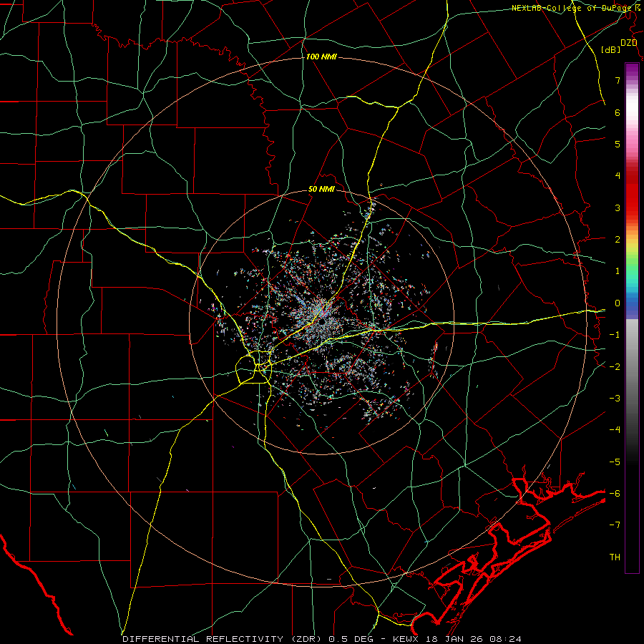Click the 18 JAN 26 date in caption

point(454,639)
